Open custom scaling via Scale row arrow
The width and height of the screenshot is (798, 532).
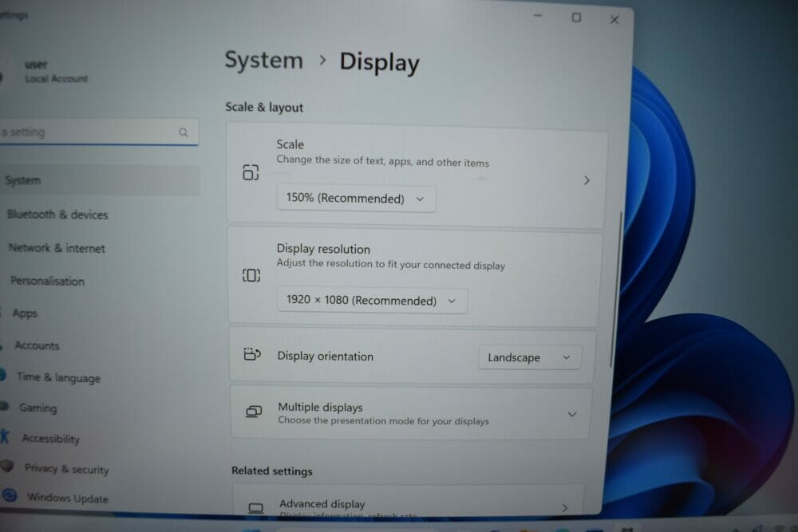coord(587,180)
